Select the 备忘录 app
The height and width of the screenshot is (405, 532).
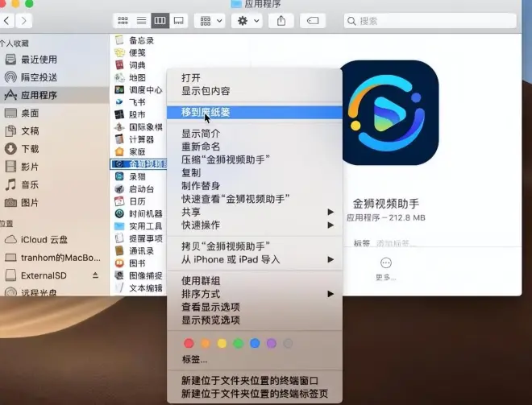tap(135, 40)
